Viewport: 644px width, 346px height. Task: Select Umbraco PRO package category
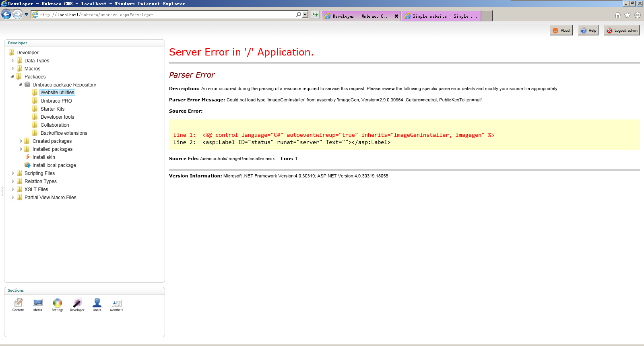(x=56, y=101)
